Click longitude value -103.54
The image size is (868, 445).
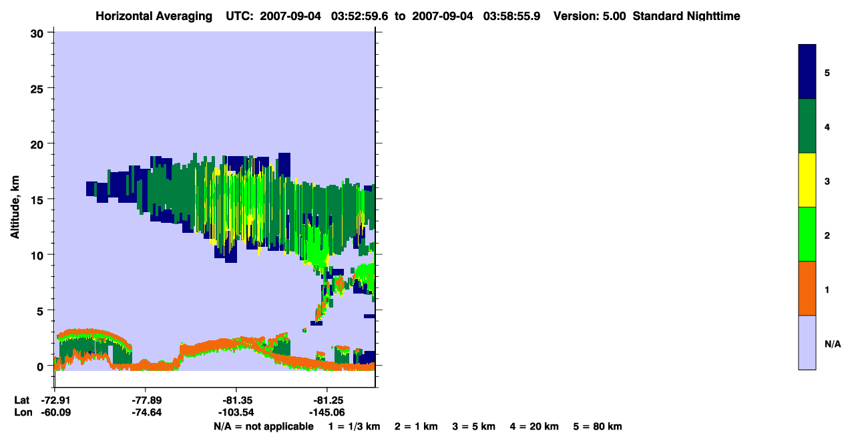pyautogui.click(x=236, y=412)
